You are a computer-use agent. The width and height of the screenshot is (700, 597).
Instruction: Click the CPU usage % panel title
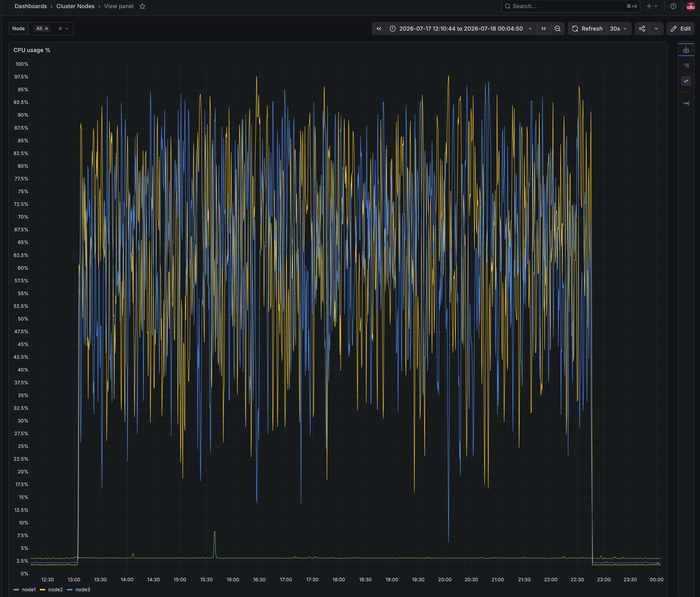pos(32,50)
